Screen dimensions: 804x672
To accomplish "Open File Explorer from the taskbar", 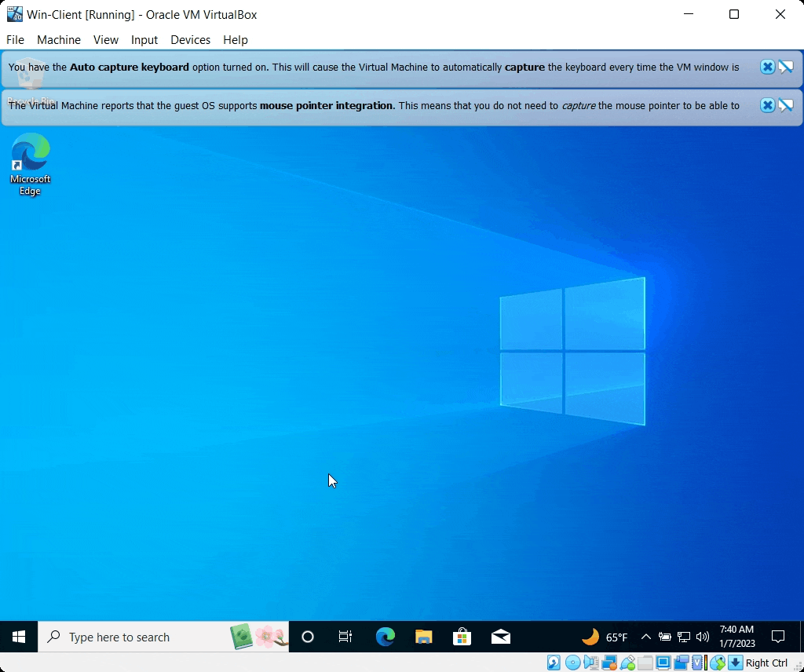I will click(423, 637).
